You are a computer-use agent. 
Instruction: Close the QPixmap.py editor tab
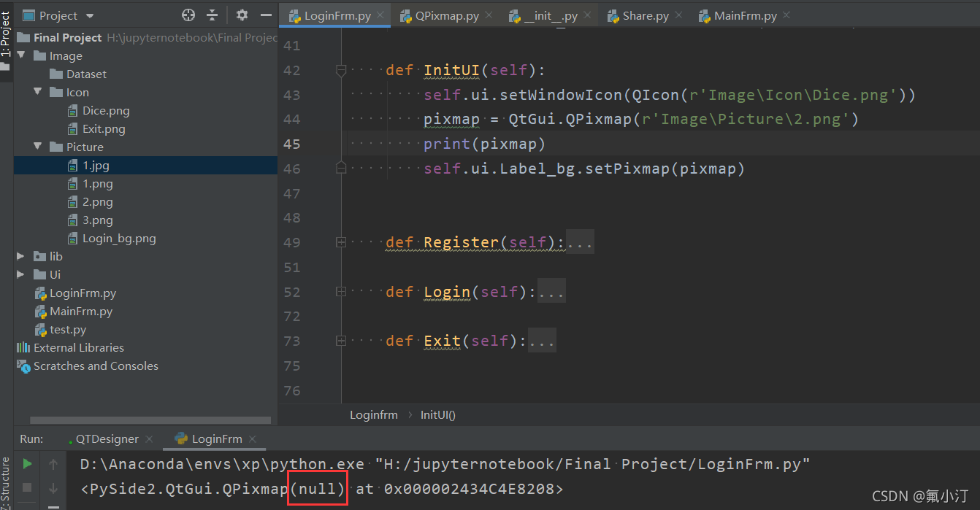click(x=488, y=15)
